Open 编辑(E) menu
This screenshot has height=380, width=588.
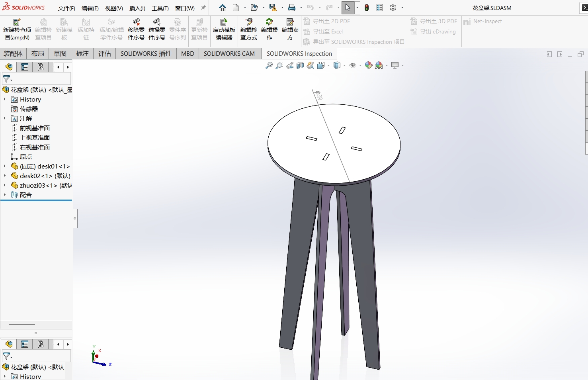[90, 8]
